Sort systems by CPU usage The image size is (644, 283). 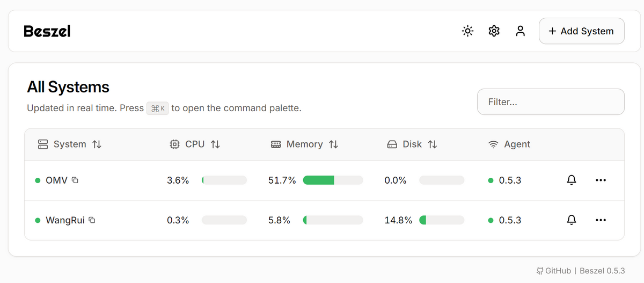coord(195,144)
